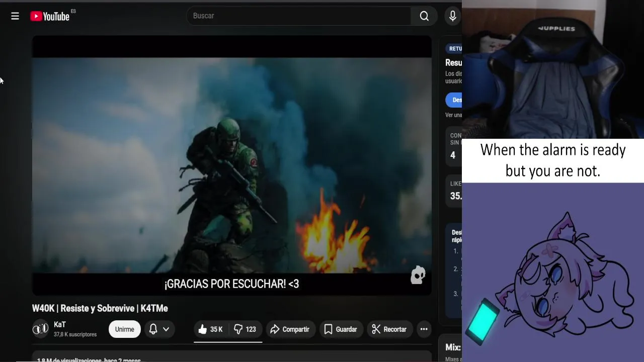This screenshot has height=362, width=644.
Task: Open KaT channel avatar
Action: 40,329
